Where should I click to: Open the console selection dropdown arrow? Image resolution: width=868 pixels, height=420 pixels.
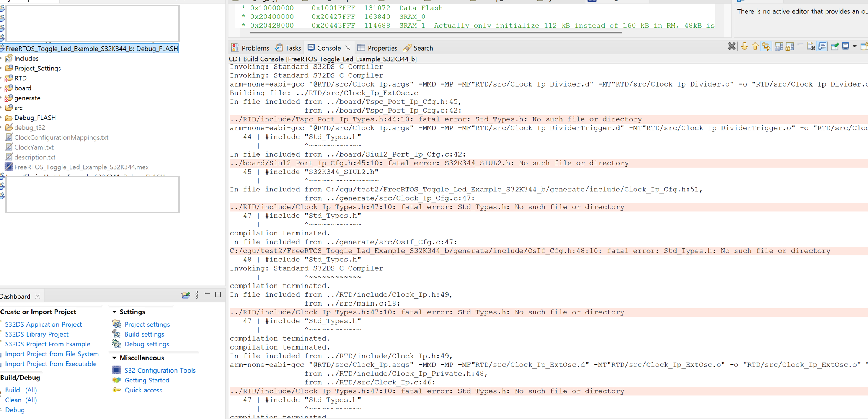(854, 47)
